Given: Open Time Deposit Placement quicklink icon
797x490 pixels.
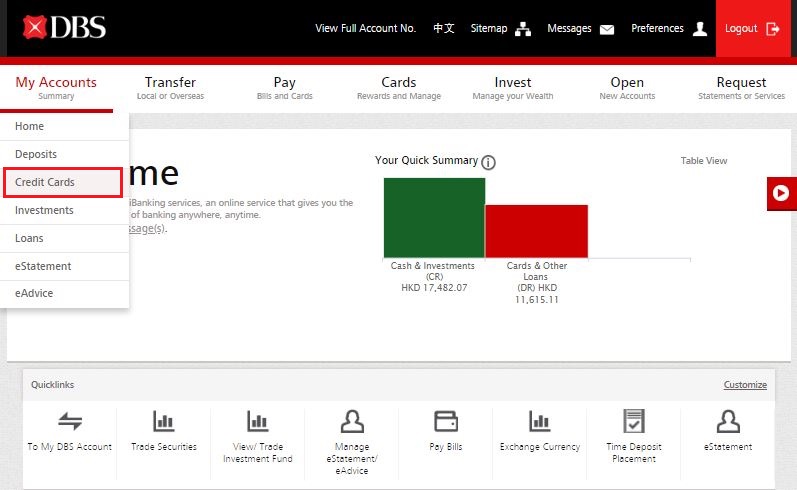Looking at the screenshot, I should [x=634, y=420].
